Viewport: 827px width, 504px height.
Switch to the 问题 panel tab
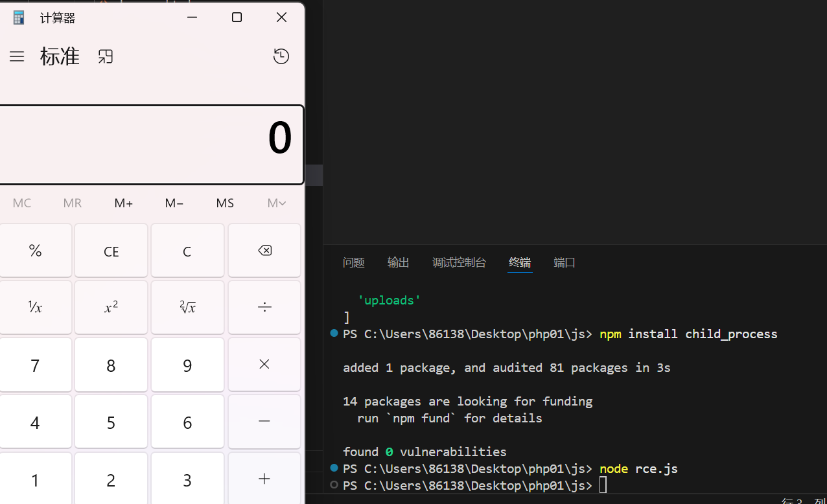(x=354, y=262)
